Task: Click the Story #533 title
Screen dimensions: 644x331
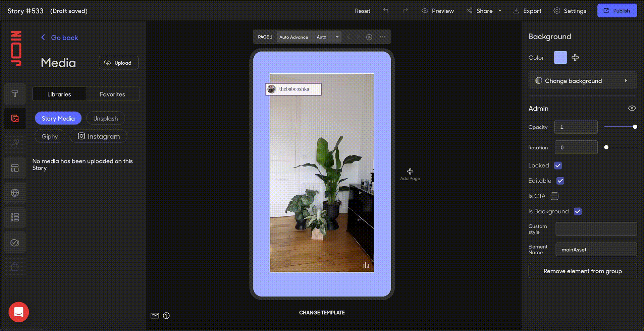Action: (25, 11)
